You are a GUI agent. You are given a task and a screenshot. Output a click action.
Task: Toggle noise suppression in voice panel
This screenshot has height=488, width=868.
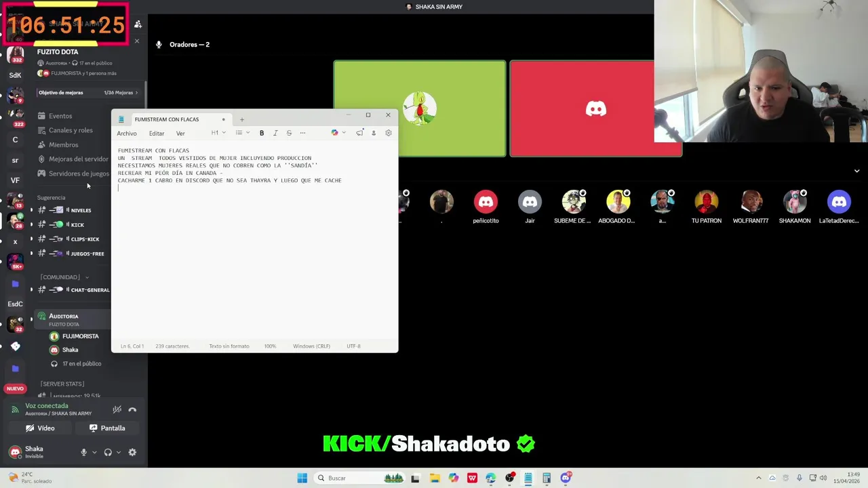(117, 409)
